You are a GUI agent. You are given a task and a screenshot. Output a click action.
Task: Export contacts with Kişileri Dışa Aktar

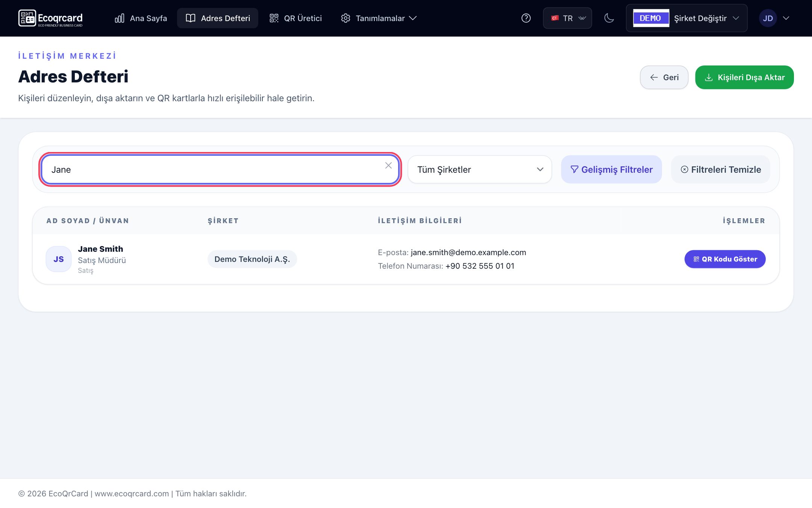click(x=744, y=78)
